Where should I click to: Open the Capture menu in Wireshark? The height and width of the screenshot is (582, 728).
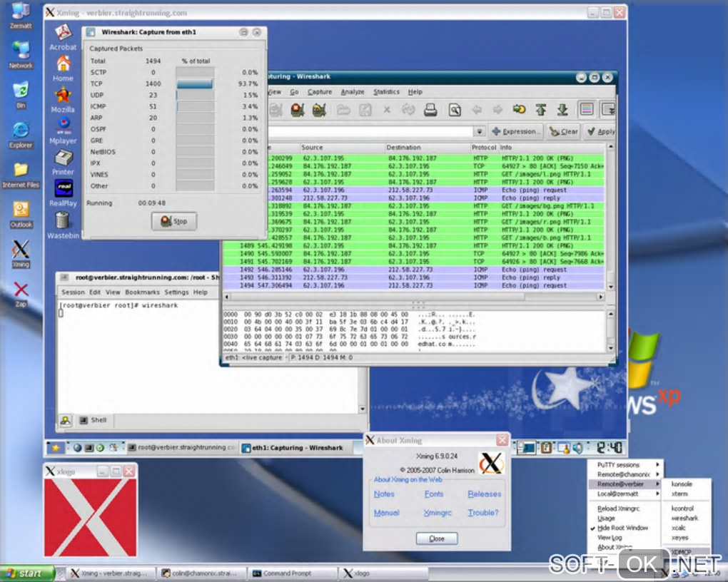(320, 92)
